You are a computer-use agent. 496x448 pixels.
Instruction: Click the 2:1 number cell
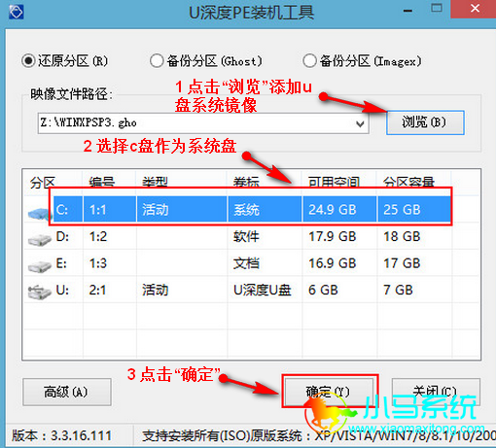tap(97, 290)
